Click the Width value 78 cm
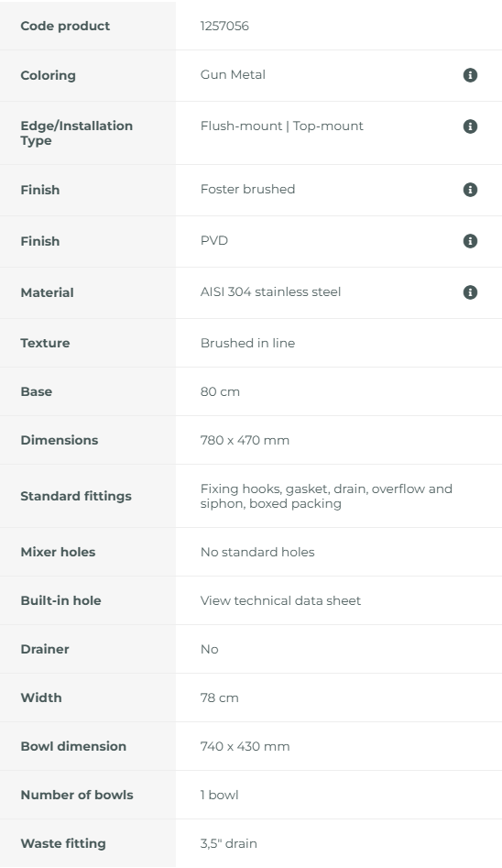502x868 pixels. [220, 698]
